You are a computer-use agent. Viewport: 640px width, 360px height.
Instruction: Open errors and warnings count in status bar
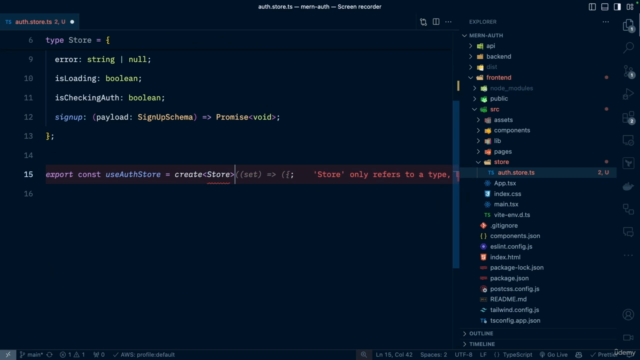coord(72,355)
